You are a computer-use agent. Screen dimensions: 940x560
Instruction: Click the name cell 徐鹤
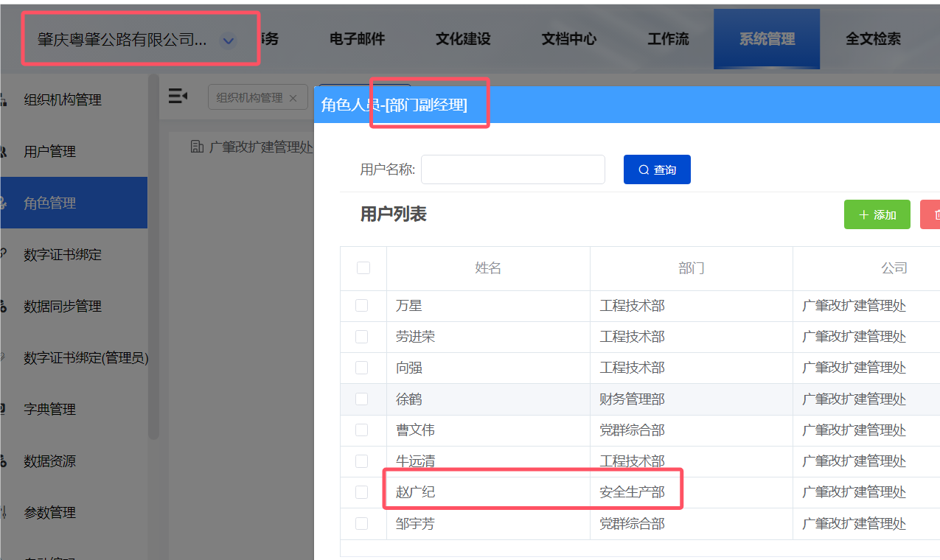pyautogui.click(x=409, y=399)
